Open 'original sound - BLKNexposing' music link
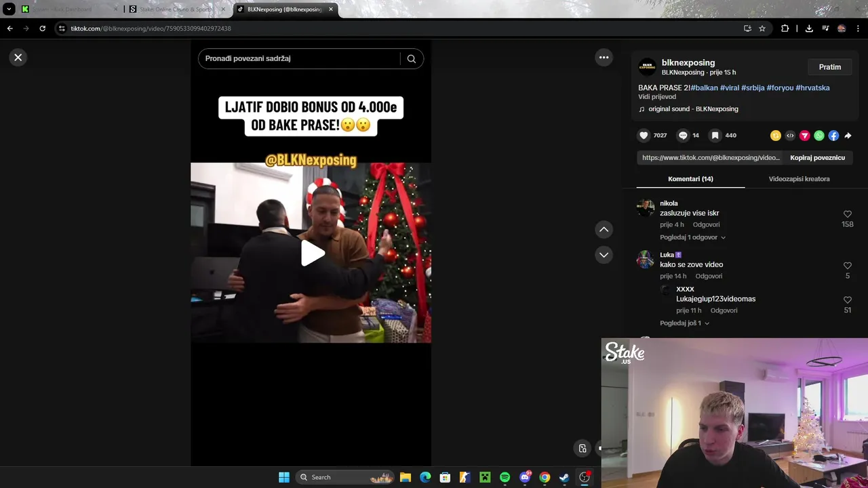This screenshot has width=868, height=488. pos(693,109)
